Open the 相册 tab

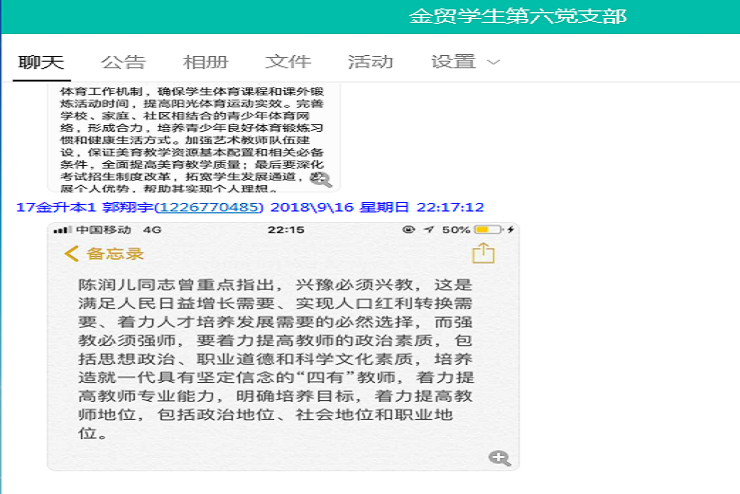(206, 62)
